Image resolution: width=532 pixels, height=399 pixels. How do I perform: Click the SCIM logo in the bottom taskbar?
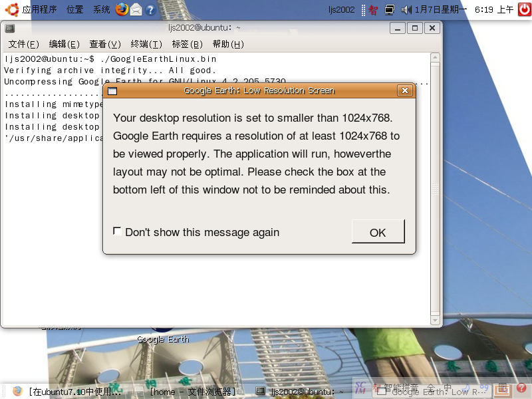coord(361,389)
